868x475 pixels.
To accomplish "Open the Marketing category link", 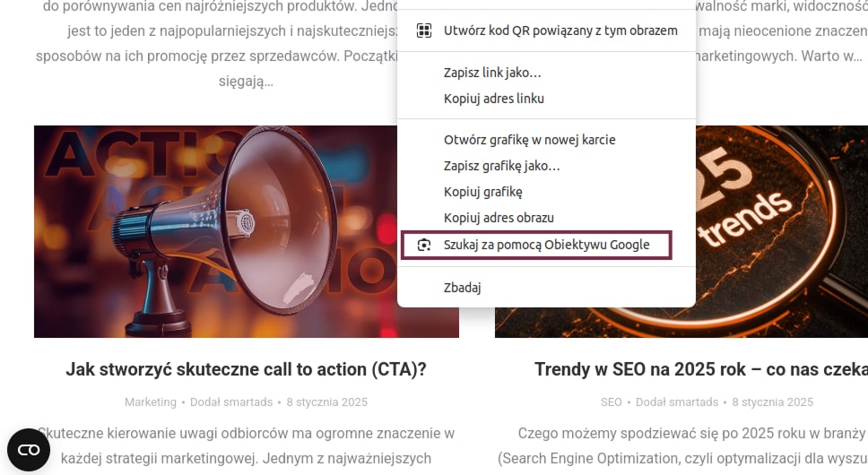I will click(151, 402).
